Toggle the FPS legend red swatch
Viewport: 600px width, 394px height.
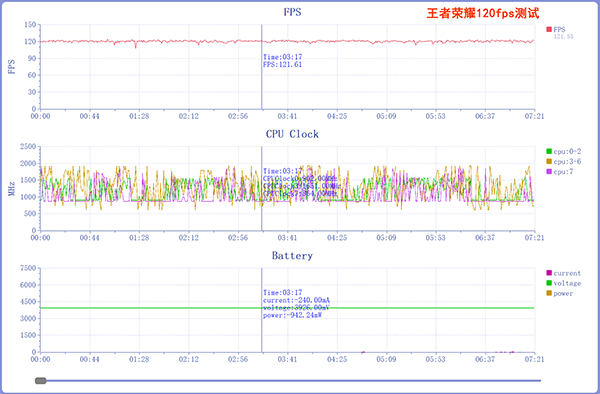tap(549, 29)
